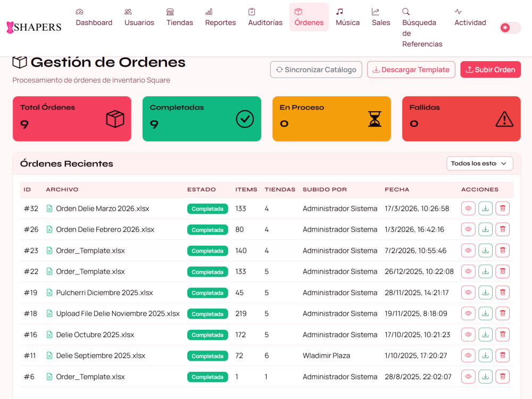View order #6 details

coord(468,377)
